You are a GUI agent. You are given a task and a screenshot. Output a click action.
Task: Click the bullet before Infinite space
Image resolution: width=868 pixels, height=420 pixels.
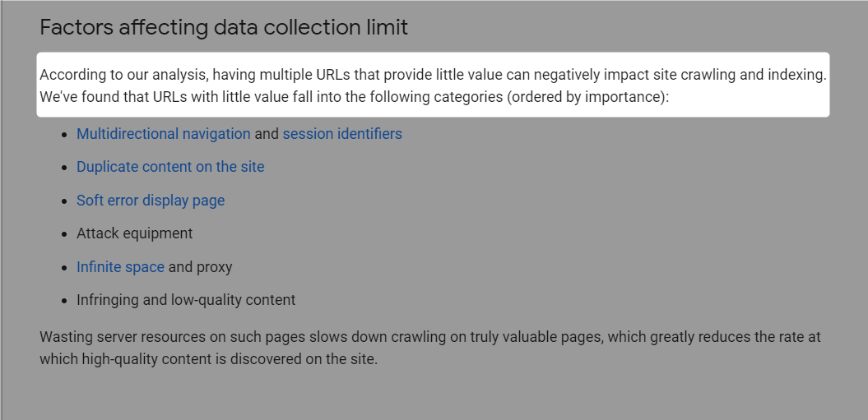point(65,268)
